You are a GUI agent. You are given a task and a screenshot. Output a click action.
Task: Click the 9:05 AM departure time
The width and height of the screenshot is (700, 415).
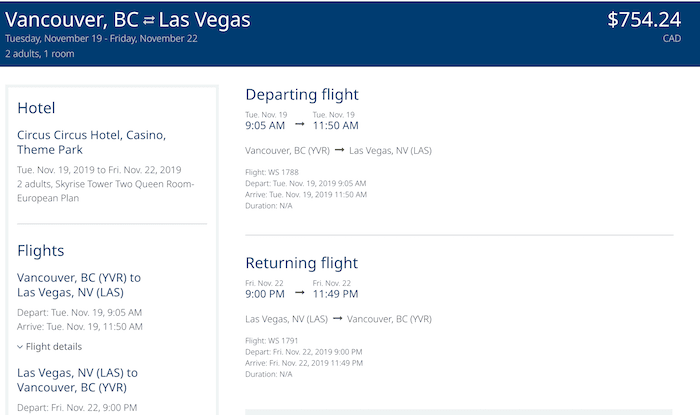pyautogui.click(x=265, y=125)
